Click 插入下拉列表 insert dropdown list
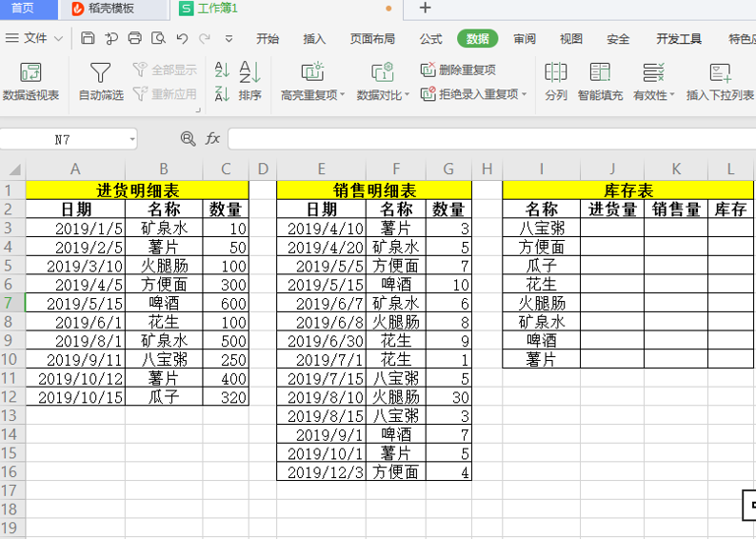 click(x=721, y=82)
